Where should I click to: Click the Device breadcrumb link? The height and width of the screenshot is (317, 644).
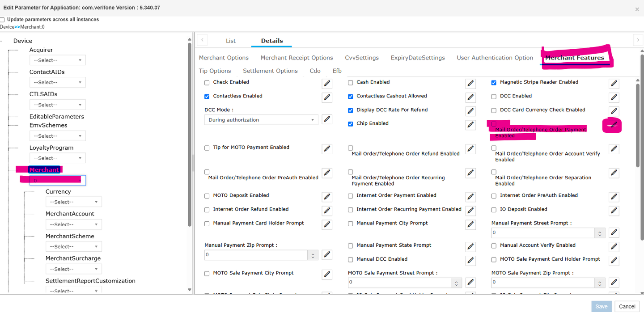click(x=7, y=27)
